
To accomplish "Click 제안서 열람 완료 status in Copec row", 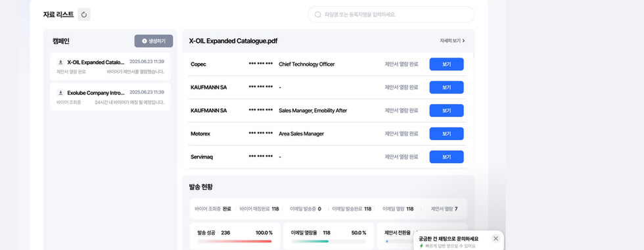I will pyautogui.click(x=402, y=64).
